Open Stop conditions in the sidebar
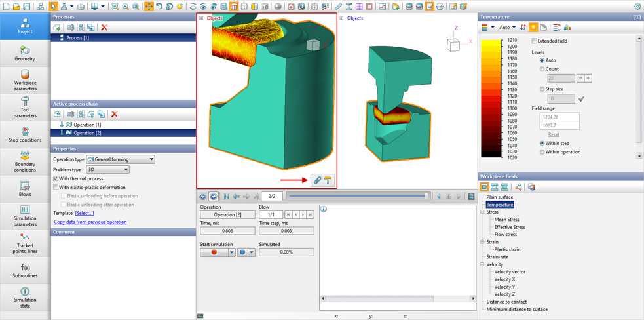The image size is (644, 320). pyautogui.click(x=25, y=134)
